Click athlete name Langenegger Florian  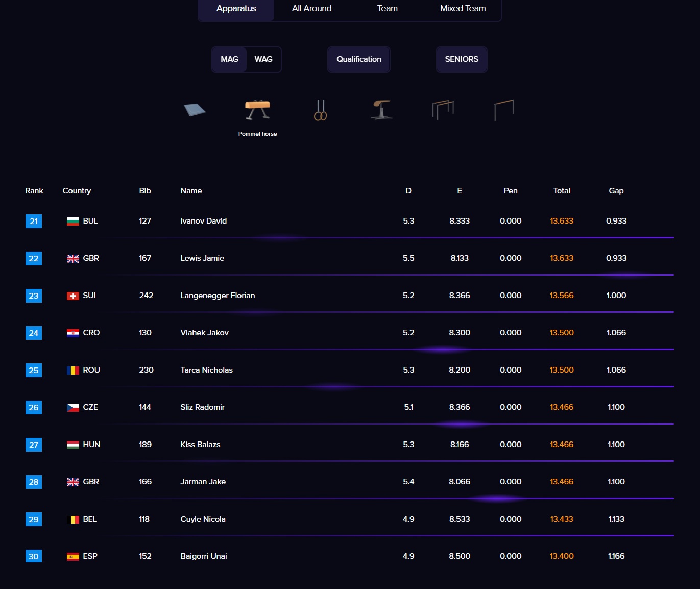click(x=218, y=296)
